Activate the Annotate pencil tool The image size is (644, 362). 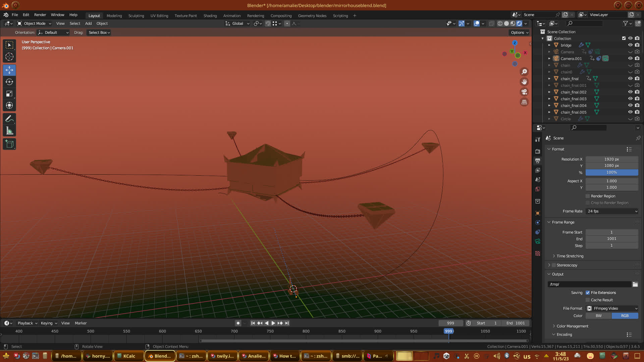(x=9, y=119)
